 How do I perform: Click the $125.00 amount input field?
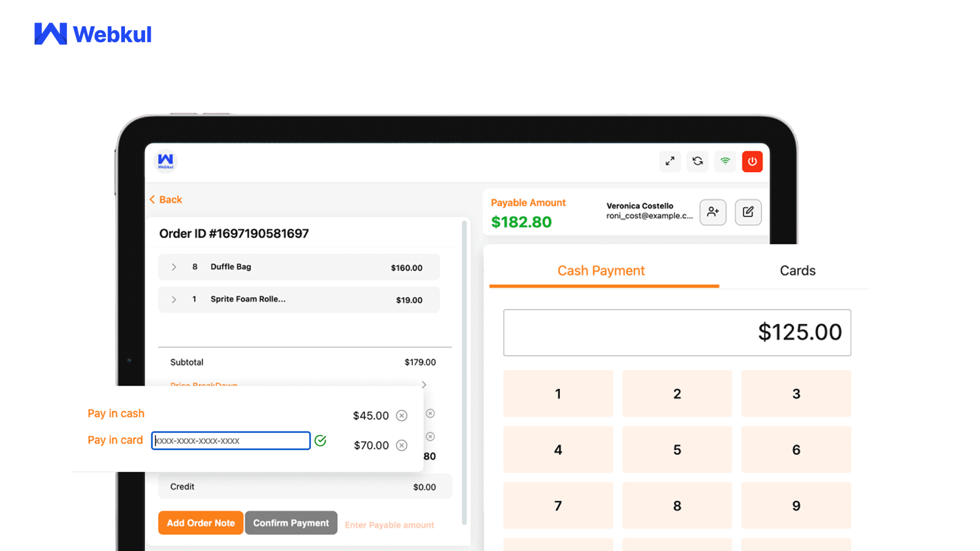pos(677,332)
